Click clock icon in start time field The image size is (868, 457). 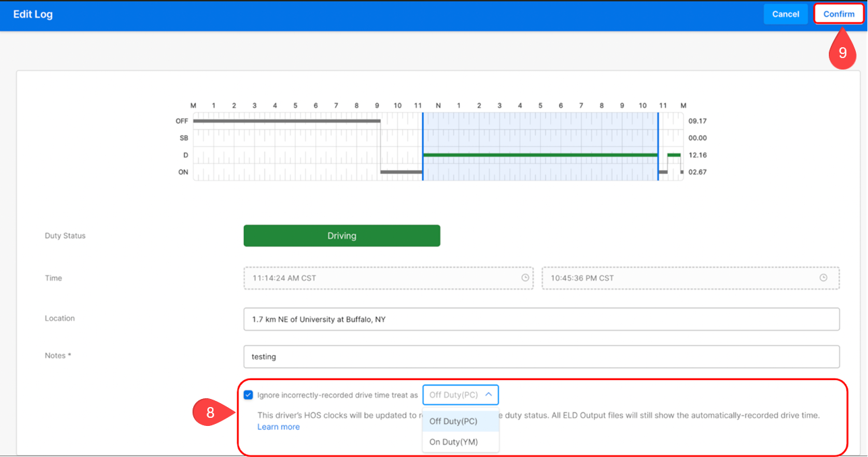[x=525, y=278]
